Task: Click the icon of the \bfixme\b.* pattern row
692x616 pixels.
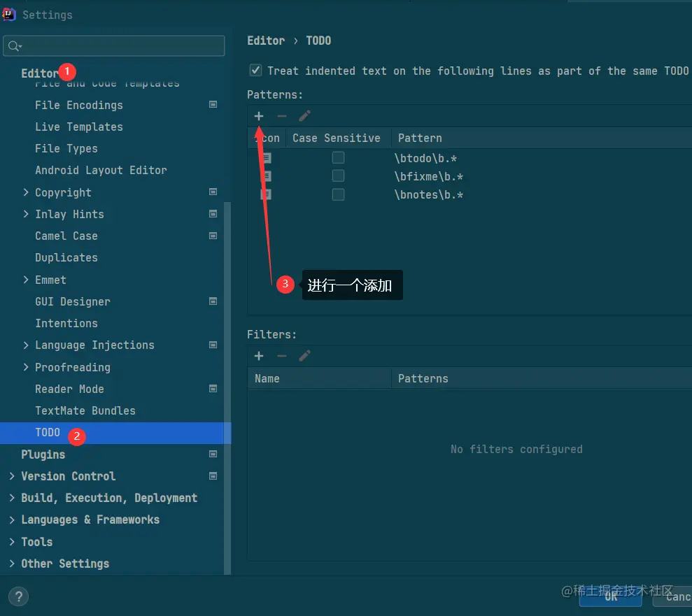Action: tap(266, 176)
